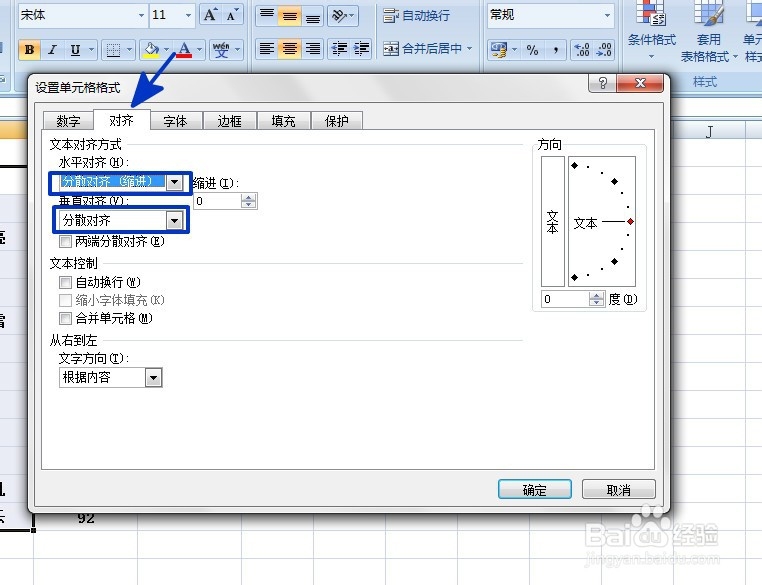
Task: Click the cell borders icon
Action: (113, 50)
